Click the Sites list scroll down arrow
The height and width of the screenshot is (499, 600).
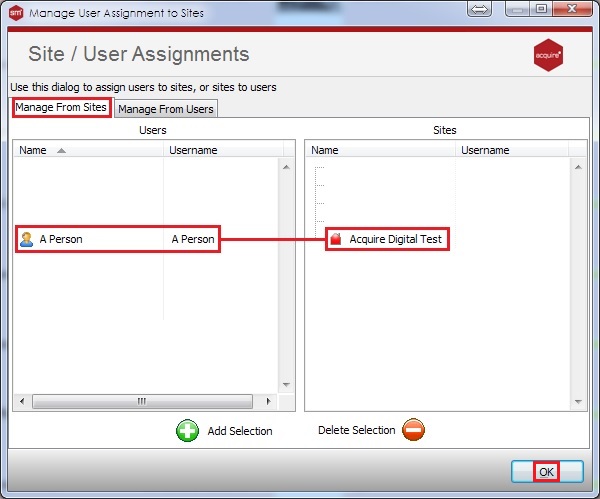[578, 401]
